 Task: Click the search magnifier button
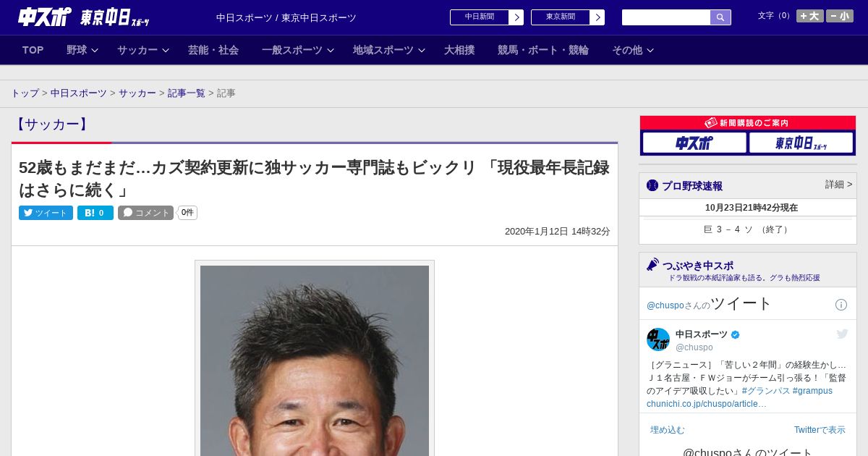click(720, 17)
